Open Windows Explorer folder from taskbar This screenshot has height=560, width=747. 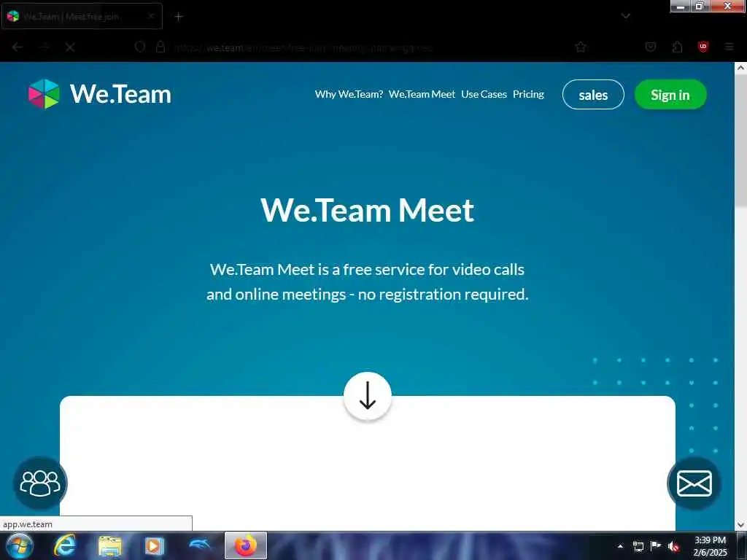[110, 545]
